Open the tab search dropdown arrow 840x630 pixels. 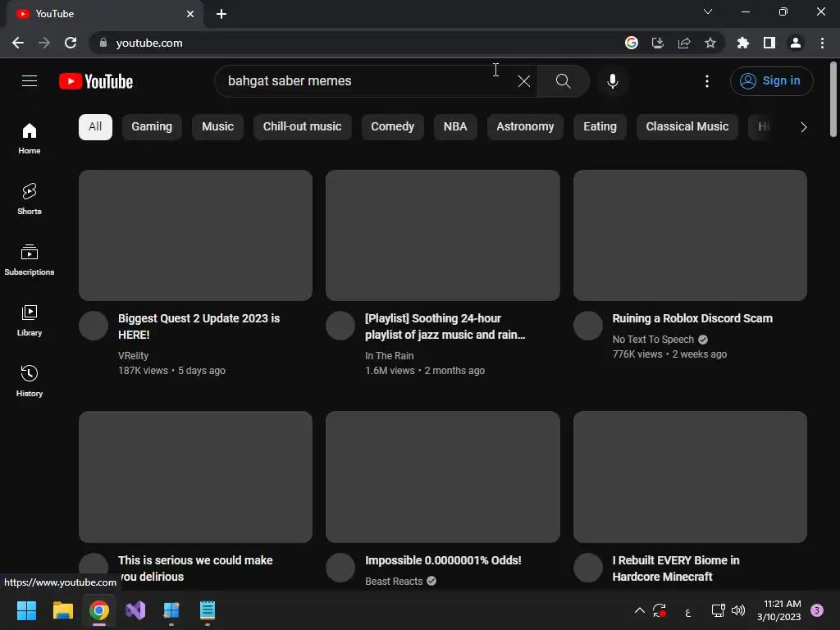(708, 11)
